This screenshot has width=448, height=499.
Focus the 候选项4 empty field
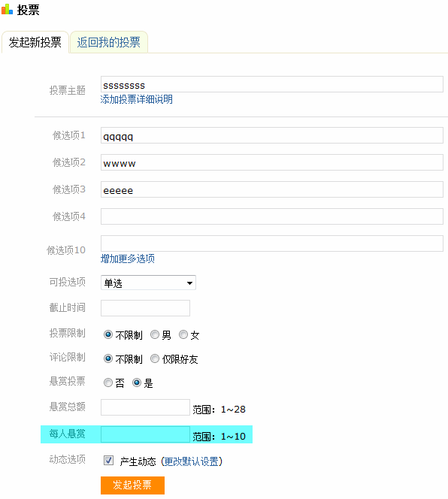click(272, 216)
